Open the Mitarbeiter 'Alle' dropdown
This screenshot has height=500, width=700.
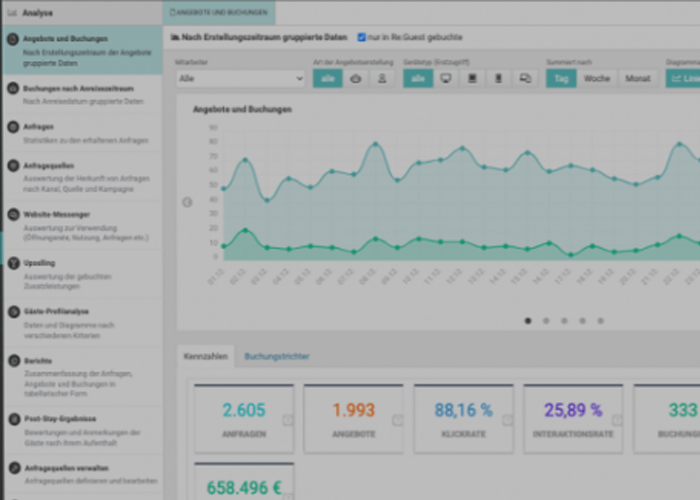click(240, 79)
